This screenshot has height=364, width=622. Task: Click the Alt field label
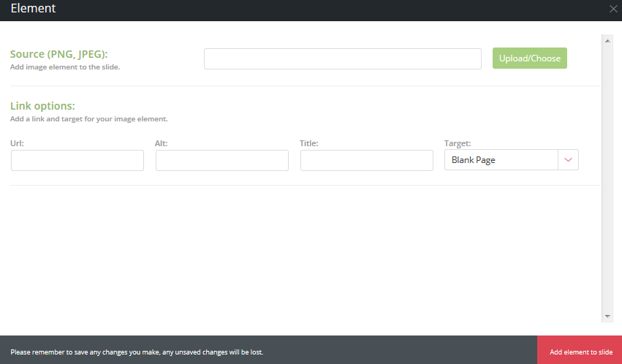click(162, 143)
